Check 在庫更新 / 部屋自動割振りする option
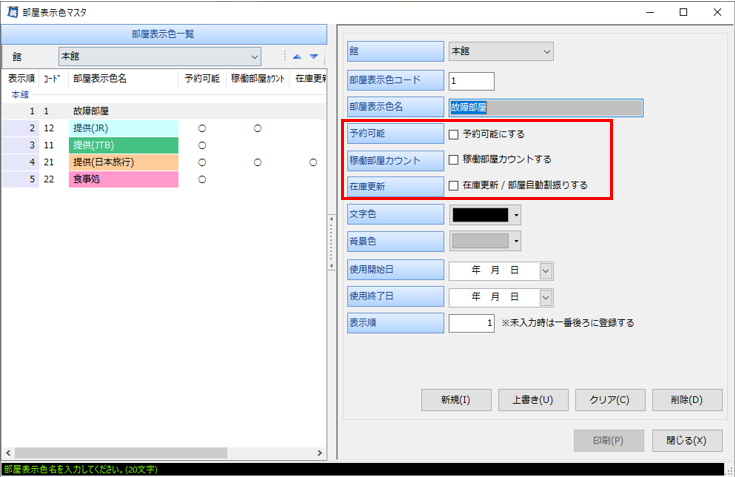Viewport: 735px width, 477px height. pyautogui.click(x=454, y=185)
